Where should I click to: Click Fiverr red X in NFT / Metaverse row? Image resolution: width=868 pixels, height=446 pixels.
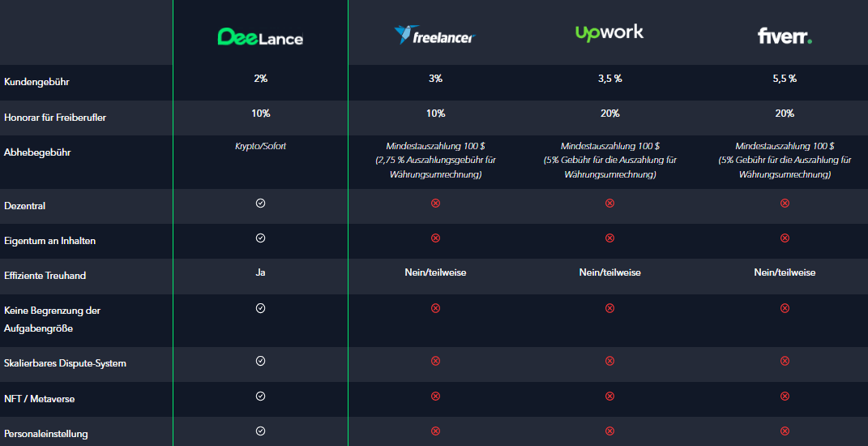[785, 397]
